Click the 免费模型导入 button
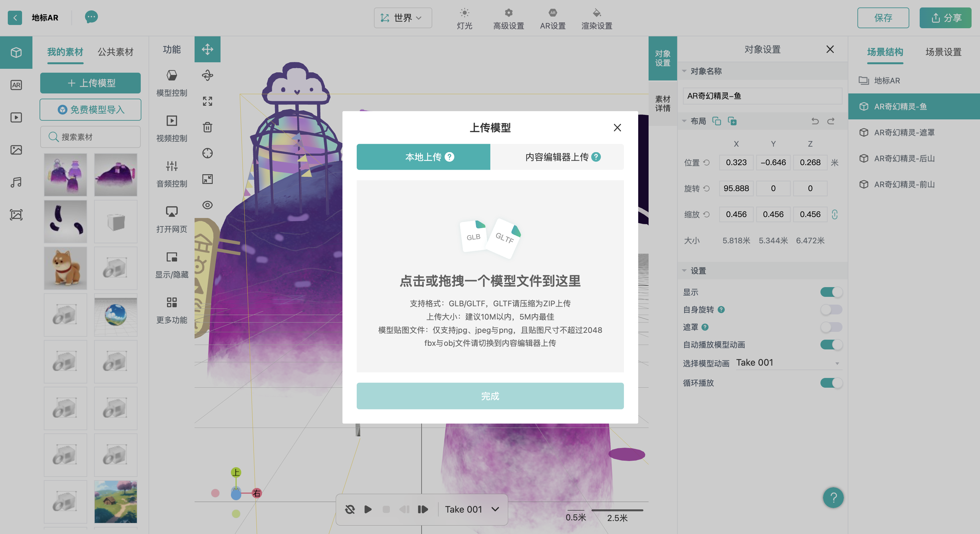This screenshot has width=980, height=534. (90, 110)
